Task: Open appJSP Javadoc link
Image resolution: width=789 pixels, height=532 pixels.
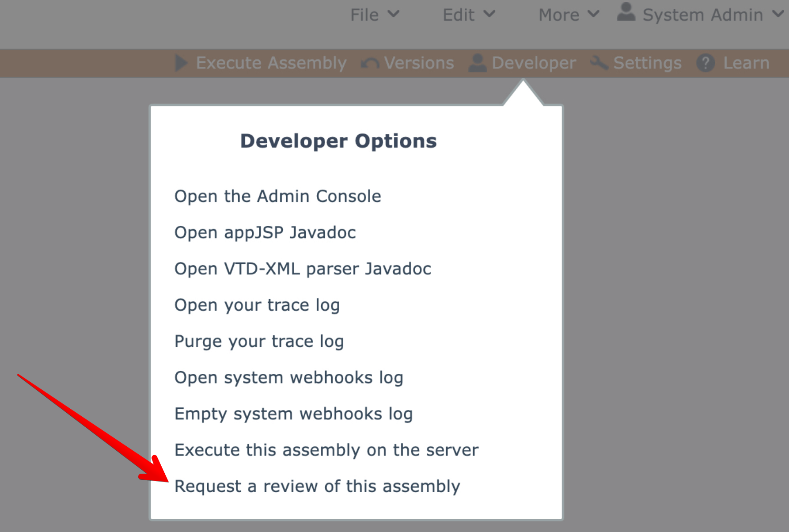Action: click(265, 232)
